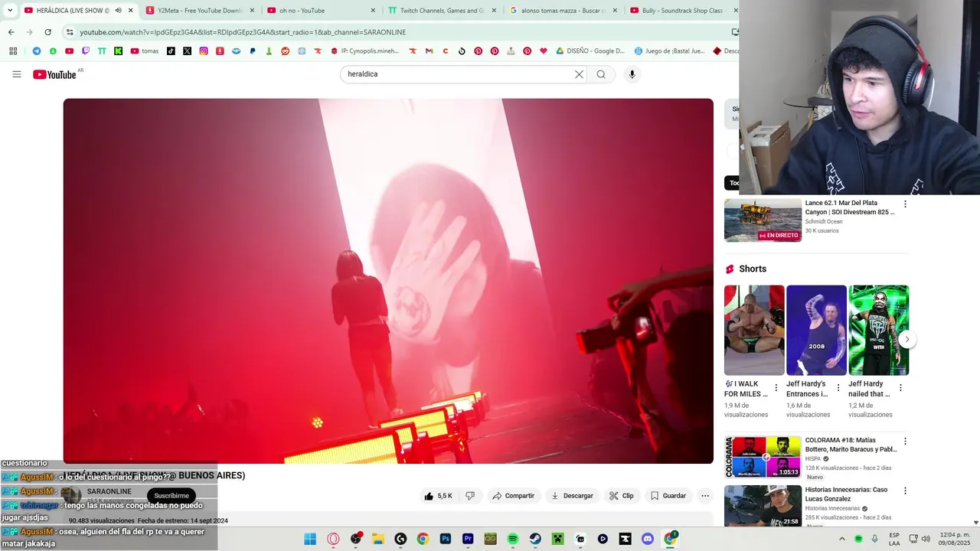Screen dimensions: 980x551
Task: Click the Guardar button
Action: (x=668, y=496)
